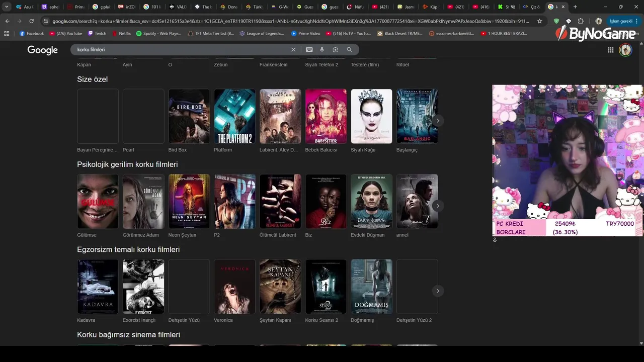The height and width of the screenshot is (362, 644).
Task: Open the TFT Meta Tier List bookmark
Action: tap(210, 33)
